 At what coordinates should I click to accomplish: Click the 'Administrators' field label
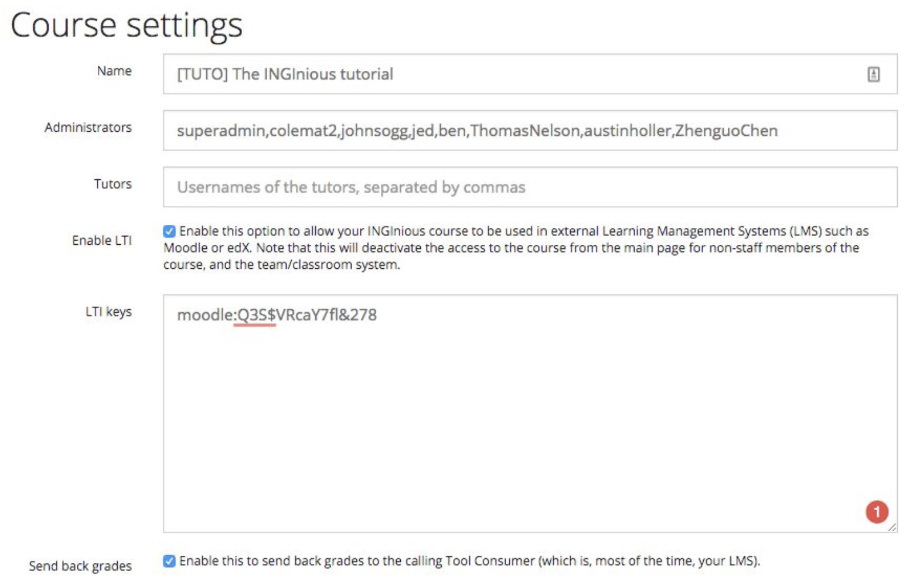pos(88,128)
